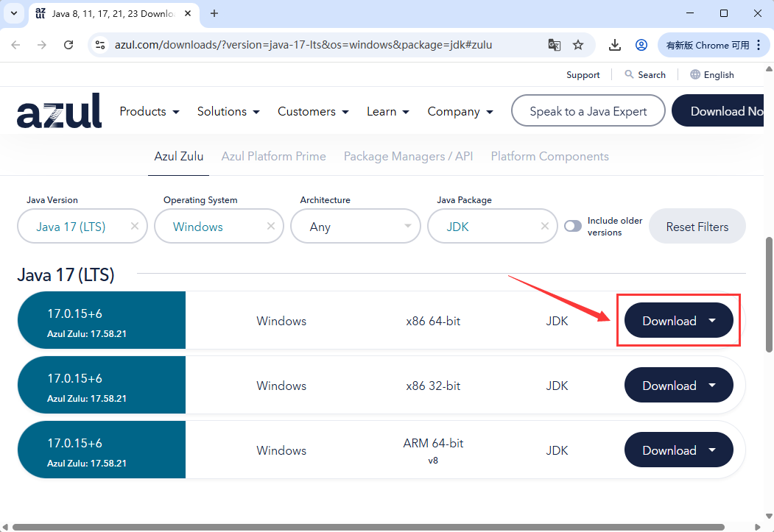
Task: Open the Operating System dropdown field
Action: point(219,226)
